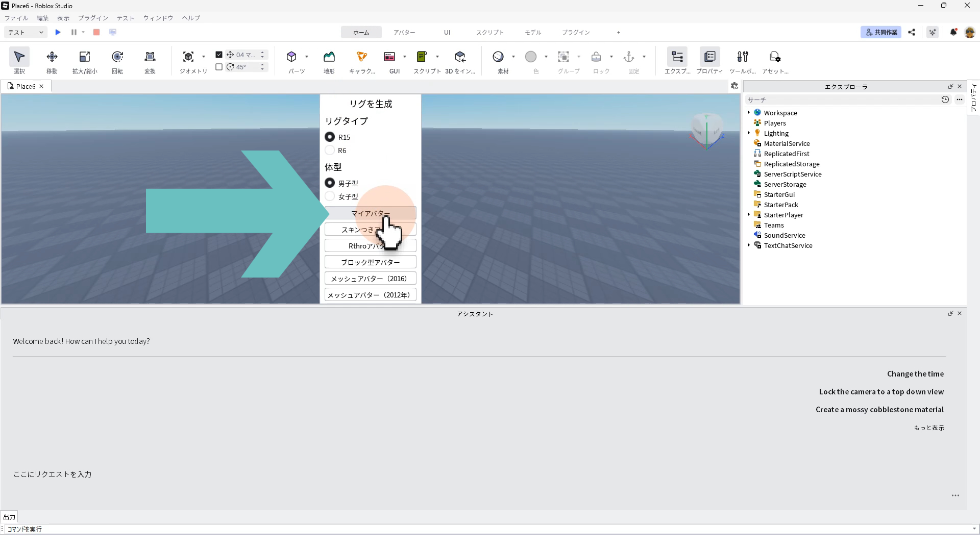Select the R6 rig type radio button
The image size is (980, 551).
coord(330,151)
